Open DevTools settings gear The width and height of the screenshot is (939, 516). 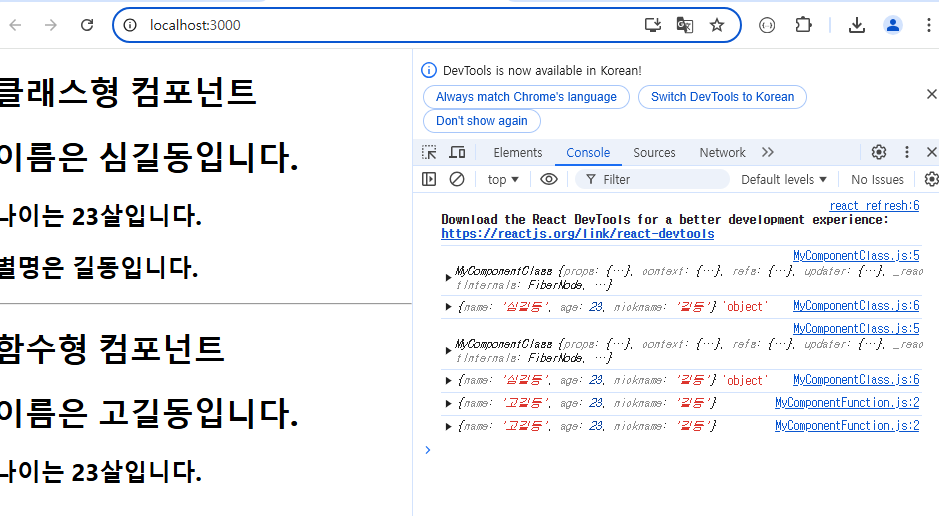(879, 152)
